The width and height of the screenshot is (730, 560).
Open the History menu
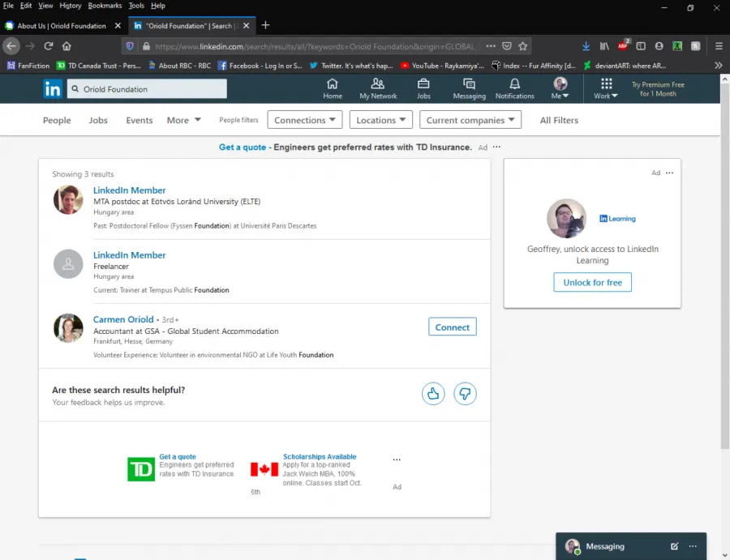pyautogui.click(x=71, y=6)
